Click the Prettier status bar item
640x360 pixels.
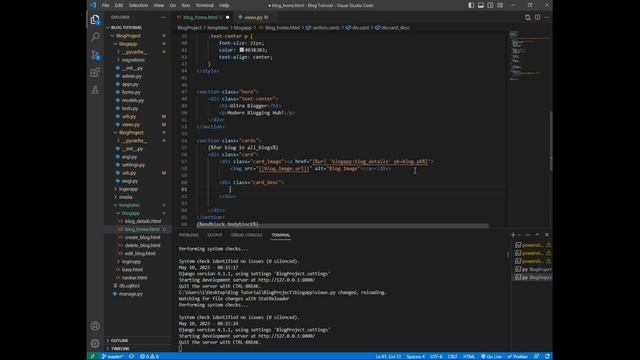(x=518, y=356)
